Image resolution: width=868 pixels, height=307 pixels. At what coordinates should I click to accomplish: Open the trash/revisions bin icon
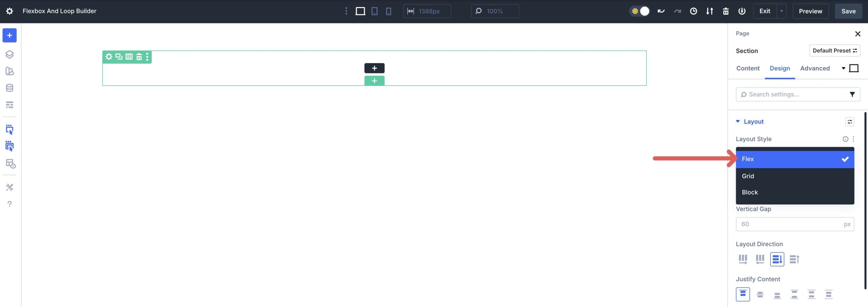726,11
